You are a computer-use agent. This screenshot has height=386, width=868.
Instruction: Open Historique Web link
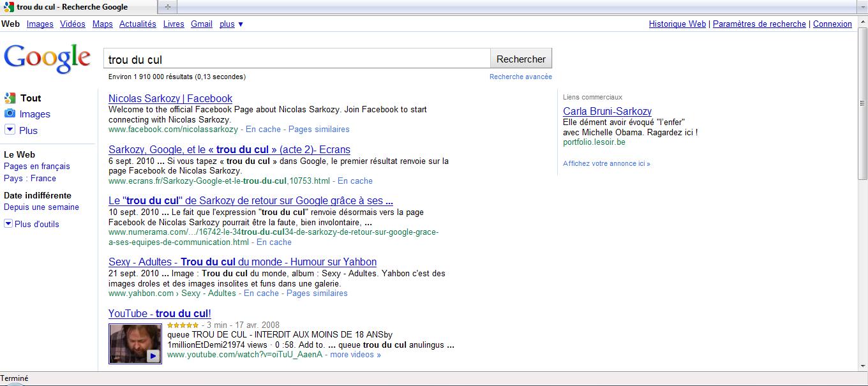[x=677, y=24]
